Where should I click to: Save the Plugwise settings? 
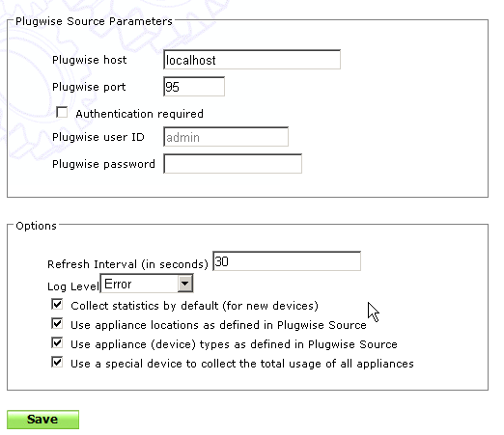42,420
